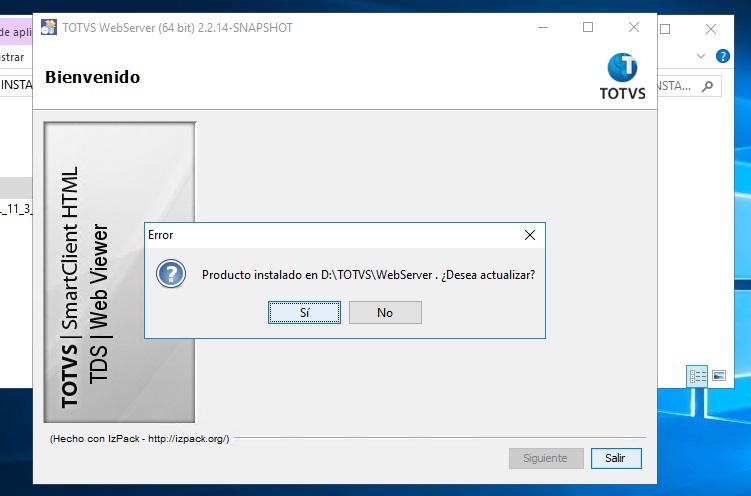Click the Bienvenido heading text
This screenshot has width=751, height=496.
click(x=92, y=77)
